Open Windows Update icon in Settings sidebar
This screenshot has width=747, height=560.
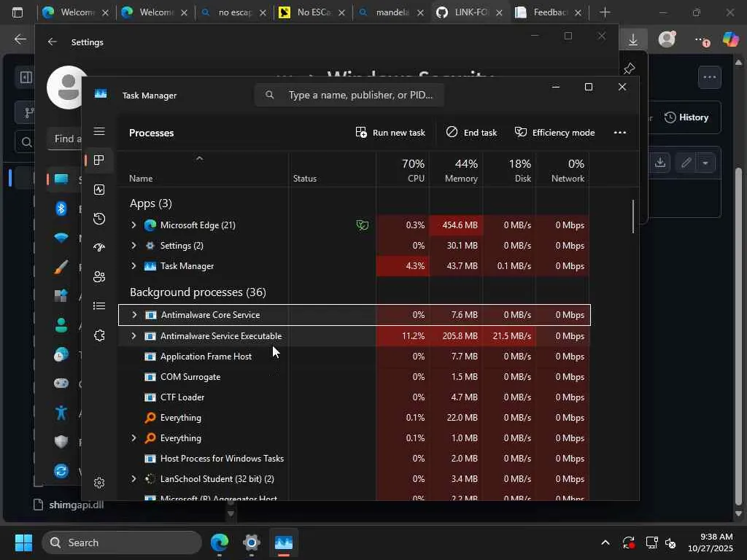pyautogui.click(x=61, y=471)
